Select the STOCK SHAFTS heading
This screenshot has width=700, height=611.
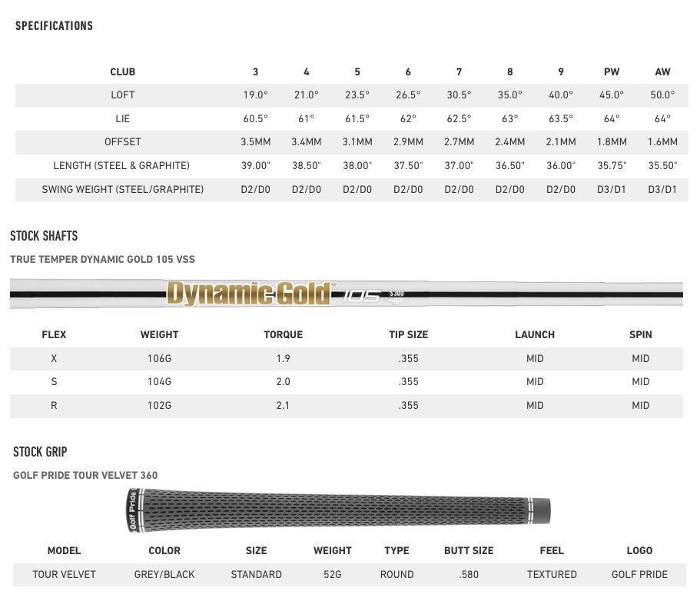[44, 236]
